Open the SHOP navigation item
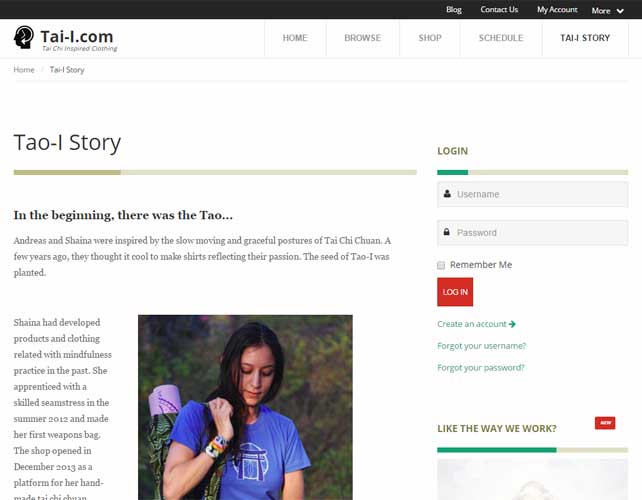642x500 pixels. coord(430,38)
